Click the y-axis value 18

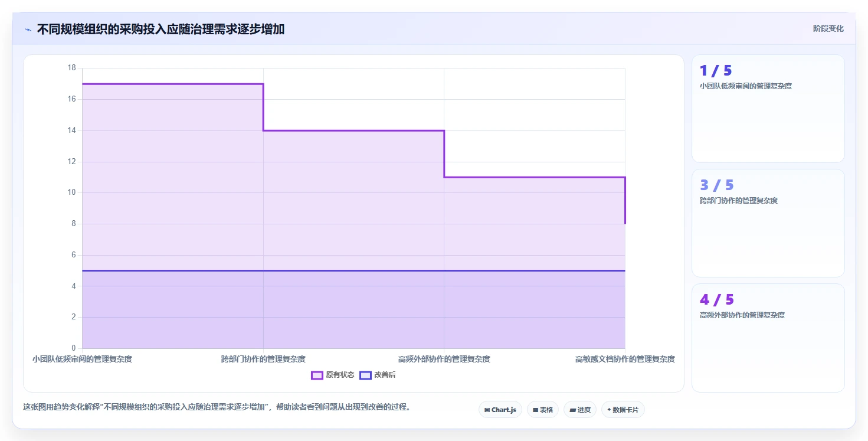tap(72, 68)
